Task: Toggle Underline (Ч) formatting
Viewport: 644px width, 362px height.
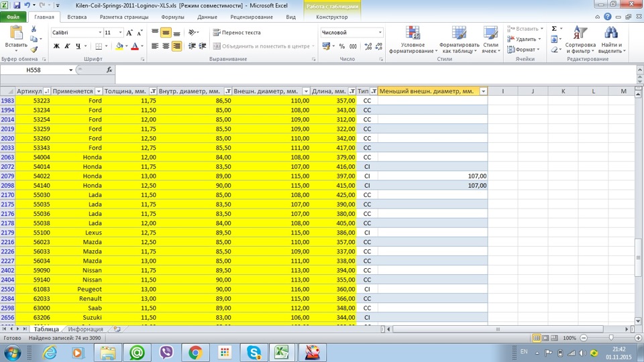Action: click(78, 46)
